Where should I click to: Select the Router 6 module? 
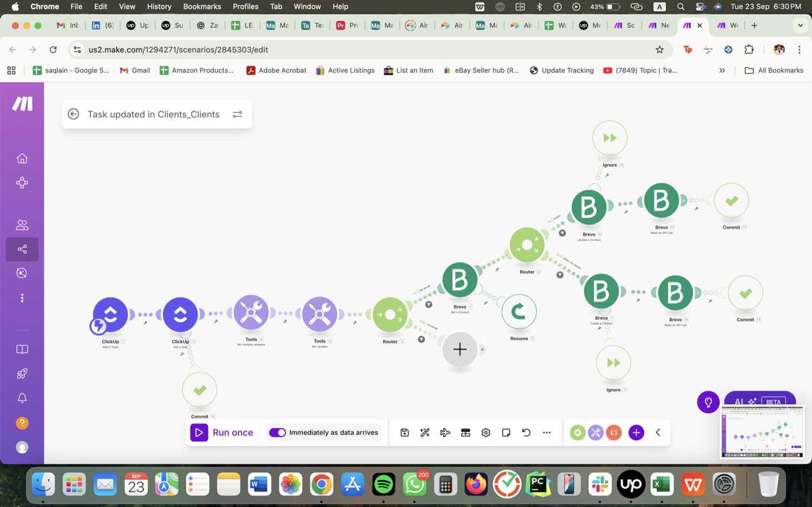click(527, 245)
